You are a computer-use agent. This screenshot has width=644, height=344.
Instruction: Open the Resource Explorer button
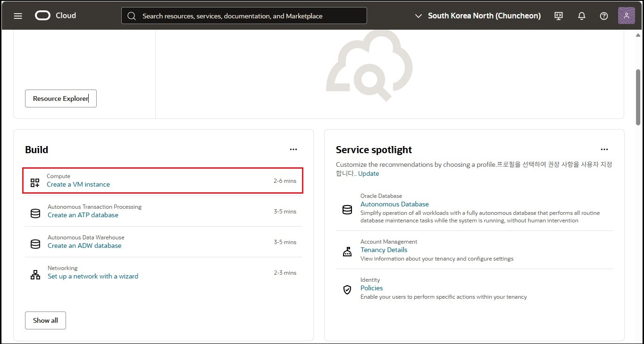pyautogui.click(x=61, y=98)
